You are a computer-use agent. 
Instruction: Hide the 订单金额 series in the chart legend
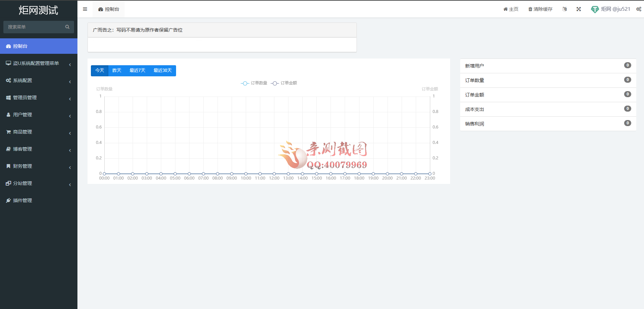click(284, 83)
